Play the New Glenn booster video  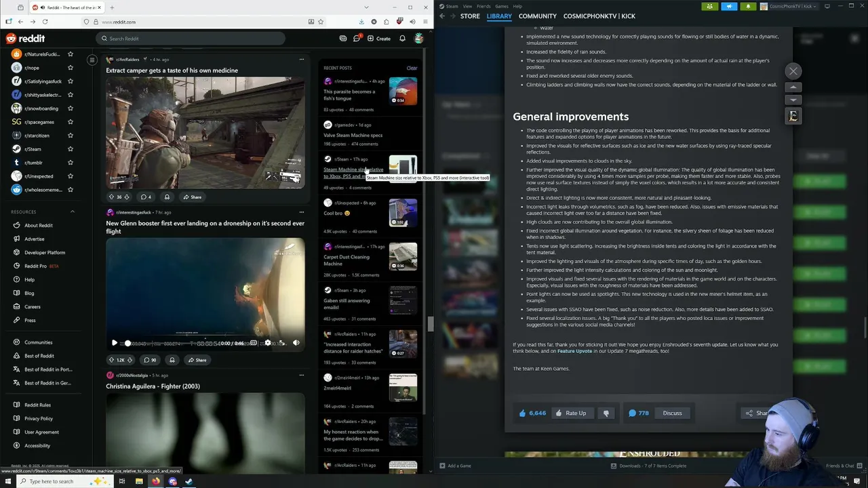(114, 343)
